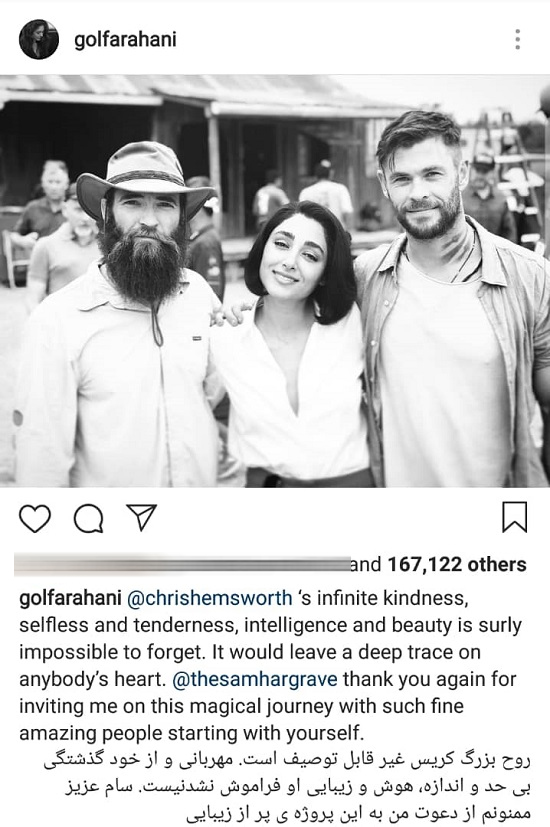Screen dimensions: 550x827
Task: Open the @thesamhargrave mention link
Action: [255, 679]
